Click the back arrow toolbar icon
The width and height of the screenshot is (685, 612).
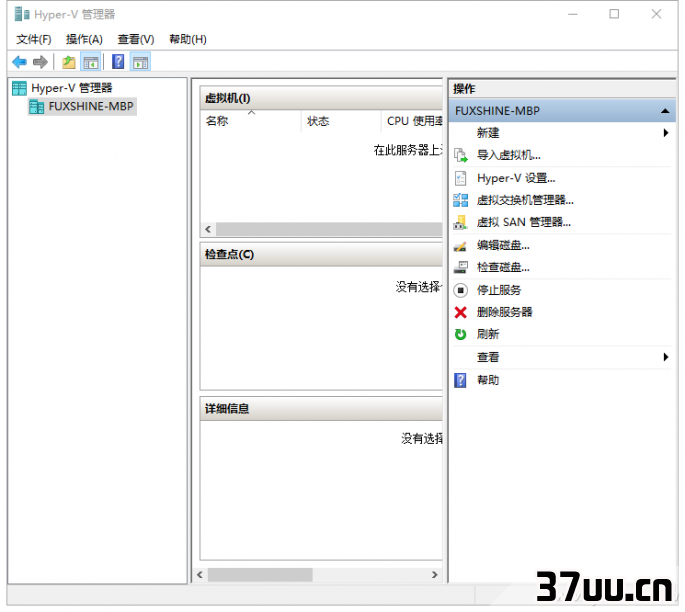pyautogui.click(x=19, y=62)
